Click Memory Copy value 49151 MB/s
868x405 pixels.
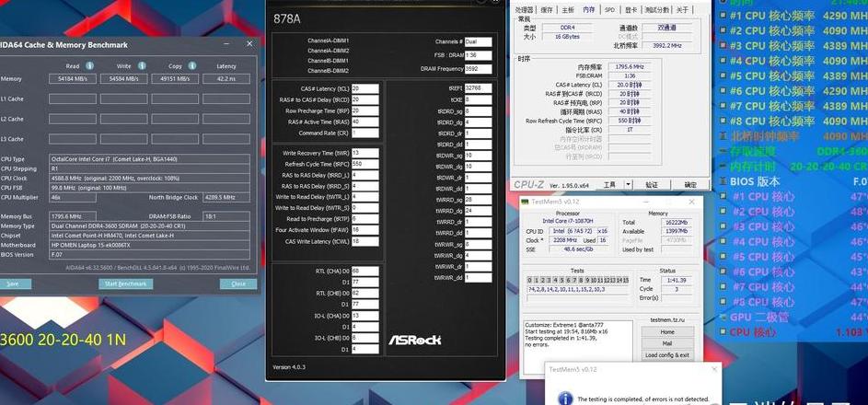(x=175, y=79)
